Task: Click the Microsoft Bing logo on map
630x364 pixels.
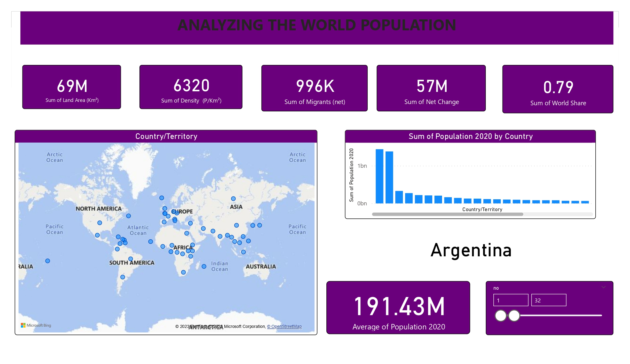Action: pyautogui.click(x=36, y=325)
